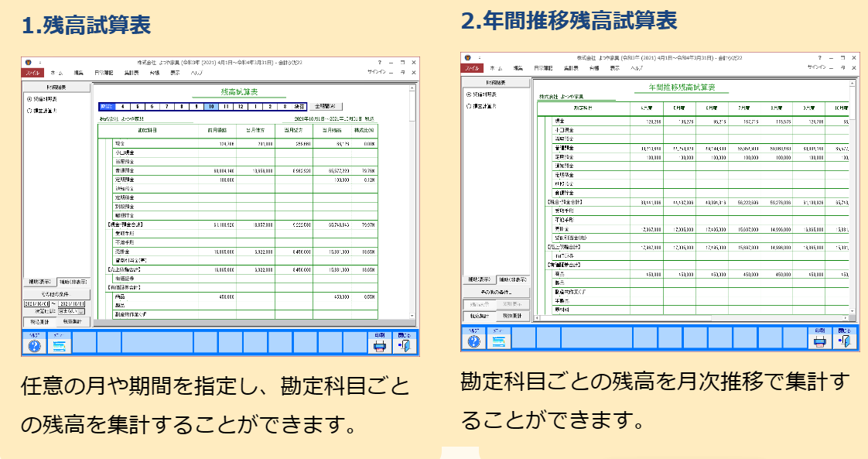The width and height of the screenshot is (868, 459).
Task: Select 損益計算書 radio button in left window
Action: [x=29, y=111]
